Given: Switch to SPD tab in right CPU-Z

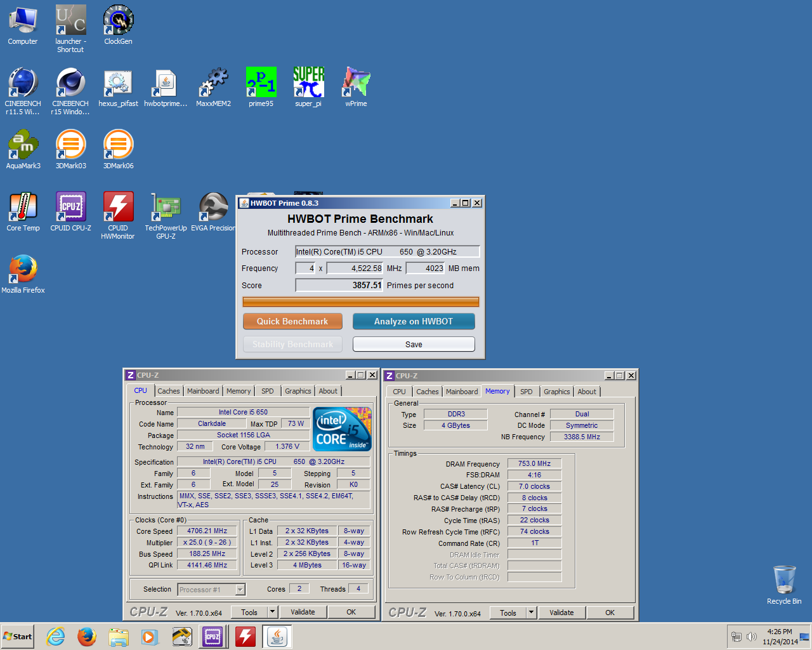Looking at the screenshot, I should pos(527,392).
